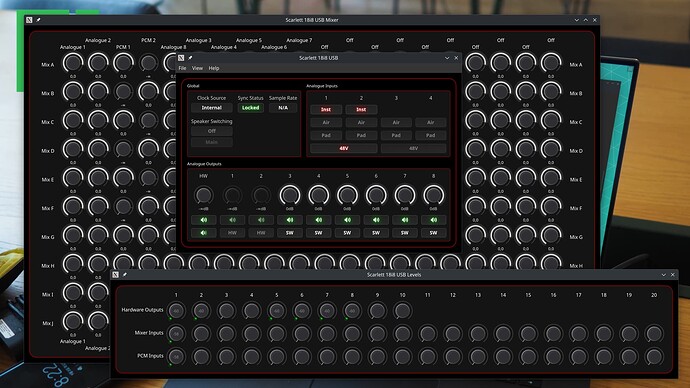This screenshot has width=690, height=388.
Task: Click the Sync Status Locked indicator
Action: click(250, 108)
